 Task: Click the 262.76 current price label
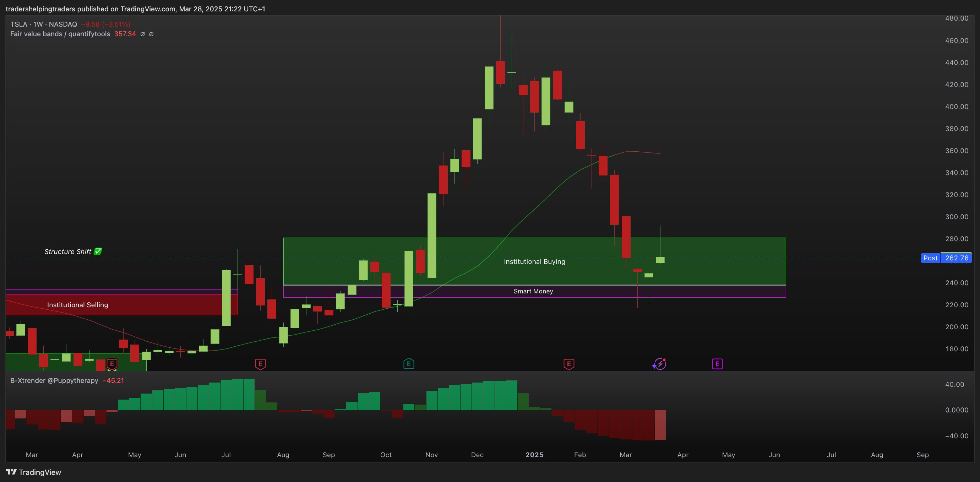(957, 258)
